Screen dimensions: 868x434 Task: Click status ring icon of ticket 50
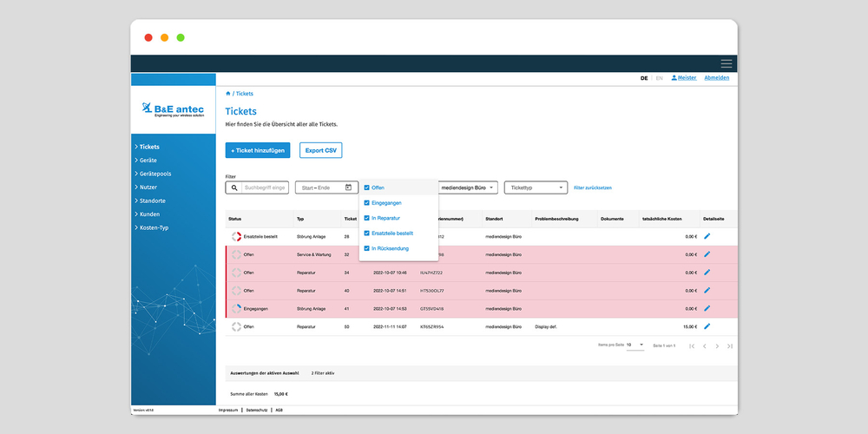(x=236, y=326)
